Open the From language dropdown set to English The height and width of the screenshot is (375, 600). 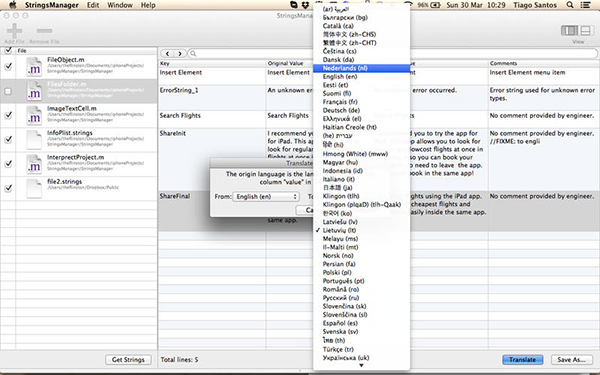click(266, 196)
